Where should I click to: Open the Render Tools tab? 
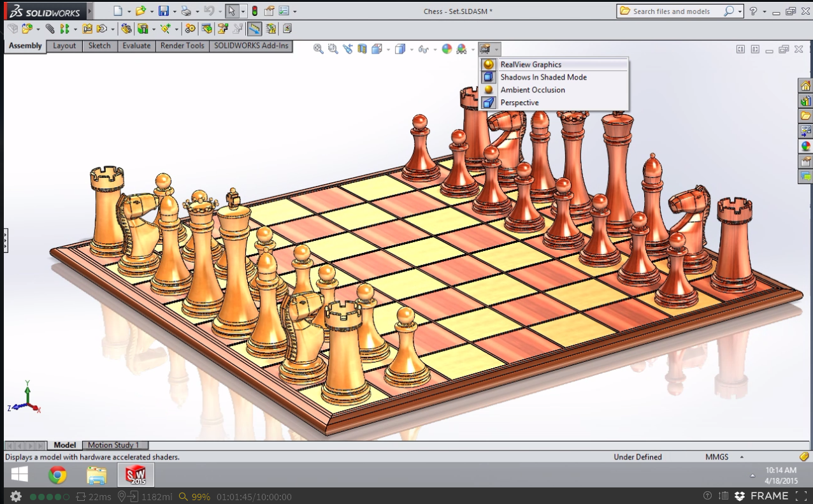click(x=182, y=46)
